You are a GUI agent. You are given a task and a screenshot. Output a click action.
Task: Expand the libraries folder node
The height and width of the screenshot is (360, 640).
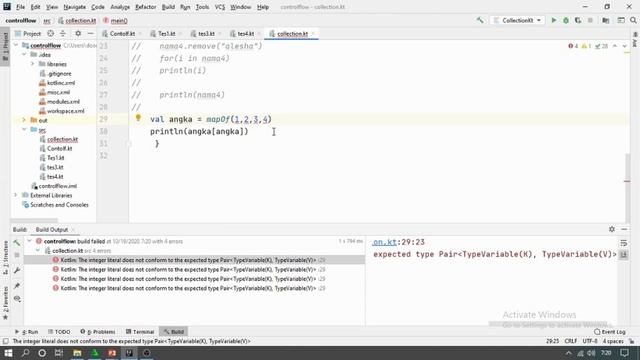[32, 64]
